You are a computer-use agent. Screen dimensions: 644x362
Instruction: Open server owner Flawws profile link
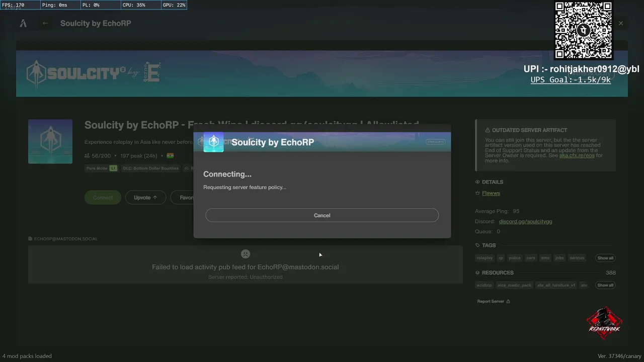tap(491, 193)
